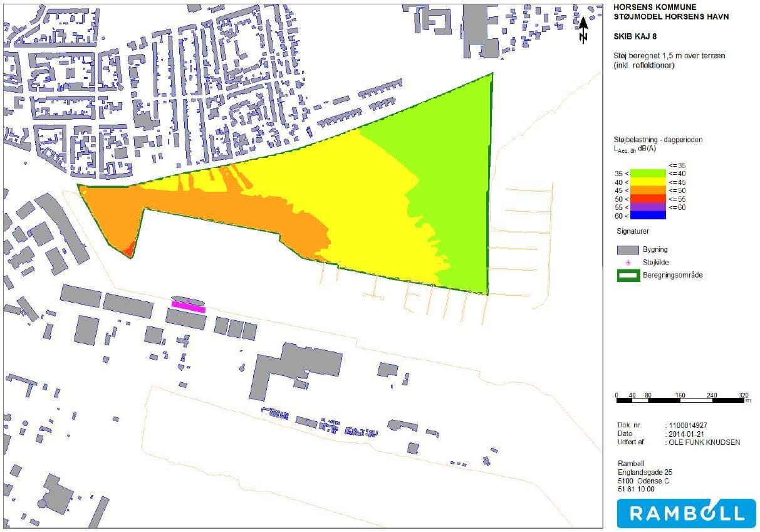Click the small red noise zone on the map
This screenshot has height=532, width=760.
point(128,249)
